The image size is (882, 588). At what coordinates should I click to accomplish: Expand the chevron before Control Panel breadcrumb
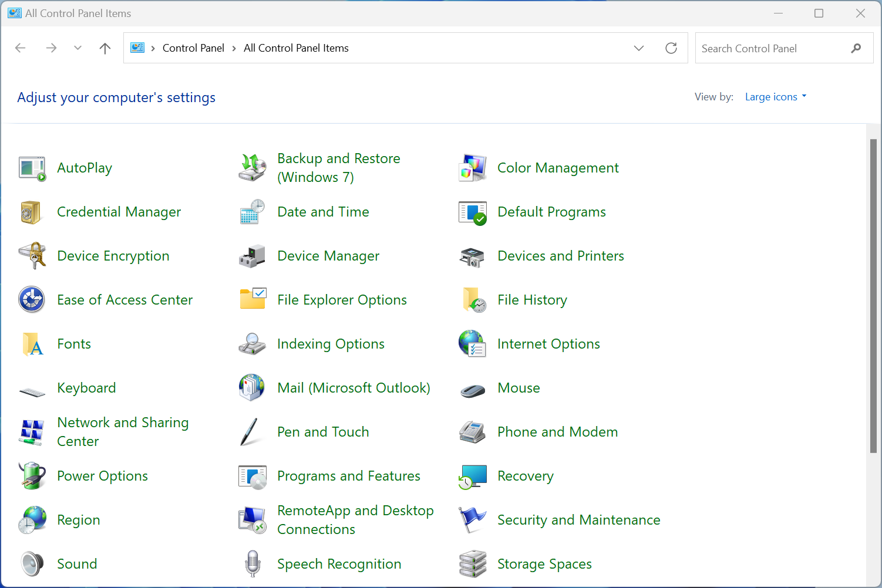153,48
